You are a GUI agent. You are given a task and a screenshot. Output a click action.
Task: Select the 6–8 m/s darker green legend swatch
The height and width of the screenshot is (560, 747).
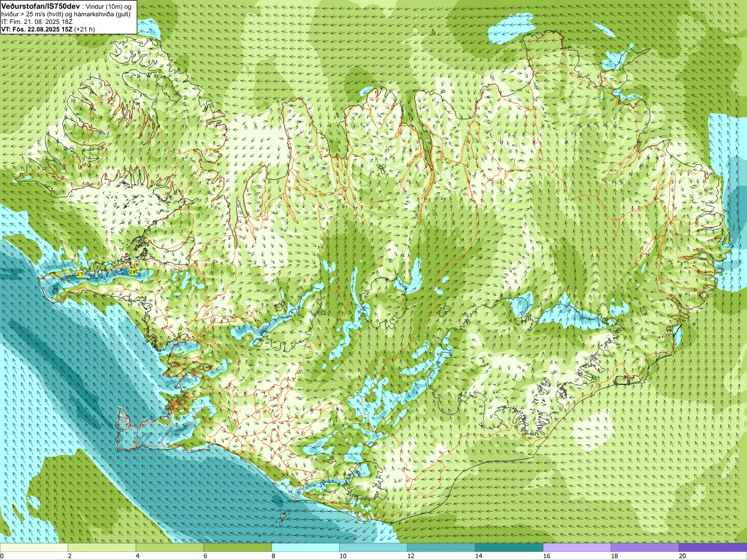238,548
